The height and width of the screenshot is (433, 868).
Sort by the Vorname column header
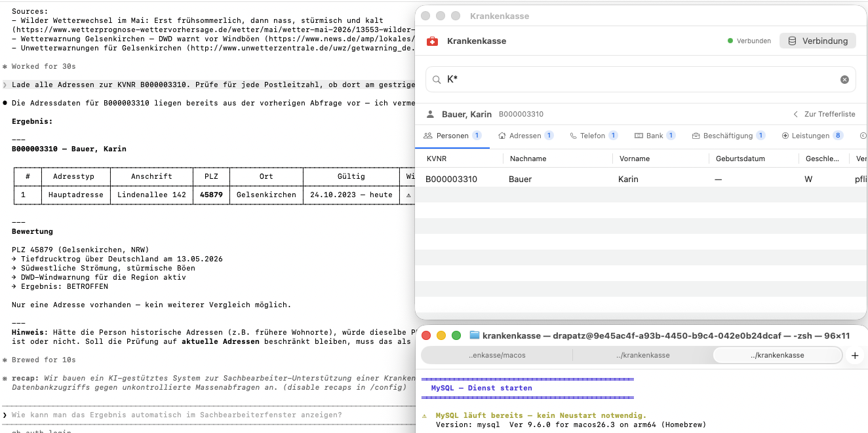[x=634, y=159]
